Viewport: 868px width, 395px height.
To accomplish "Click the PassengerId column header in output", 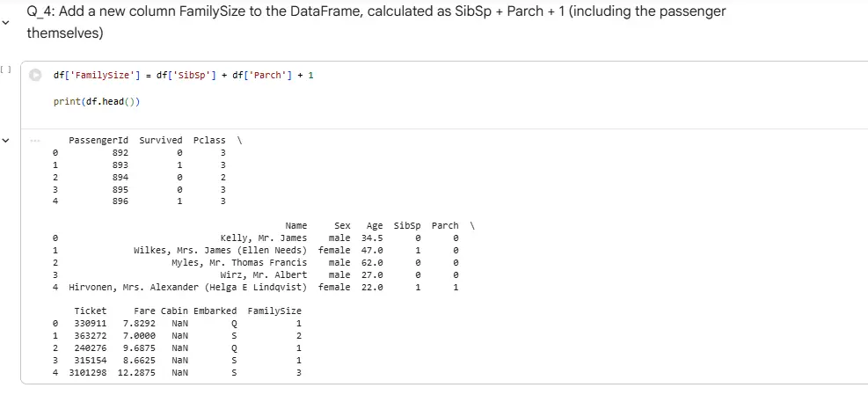I will [x=98, y=141].
